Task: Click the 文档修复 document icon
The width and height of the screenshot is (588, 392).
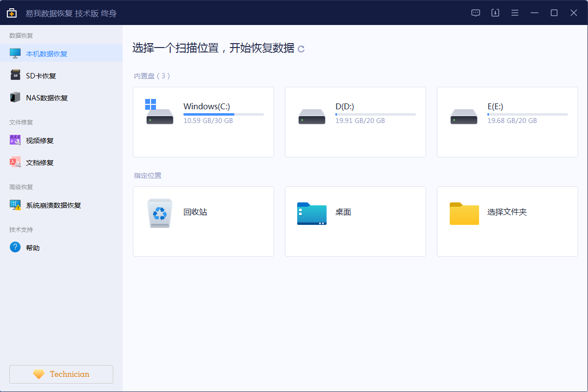Action: (x=15, y=162)
